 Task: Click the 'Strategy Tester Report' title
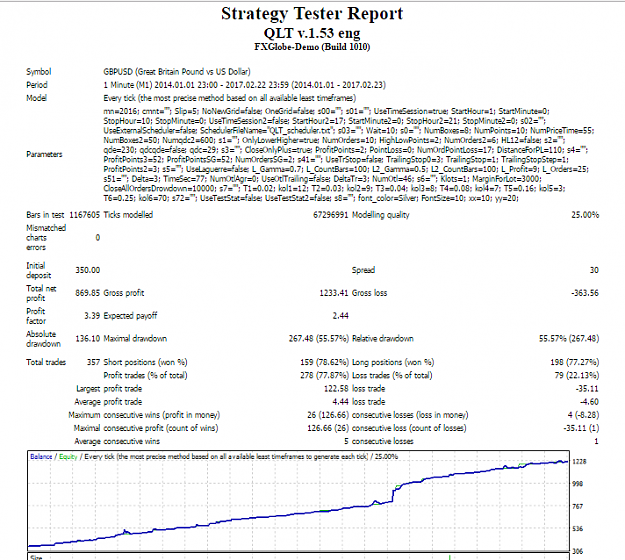point(312,14)
